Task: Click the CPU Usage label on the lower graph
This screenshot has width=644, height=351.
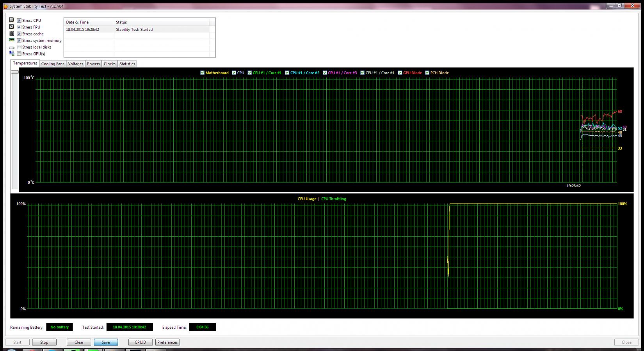Action: click(307, 199)
